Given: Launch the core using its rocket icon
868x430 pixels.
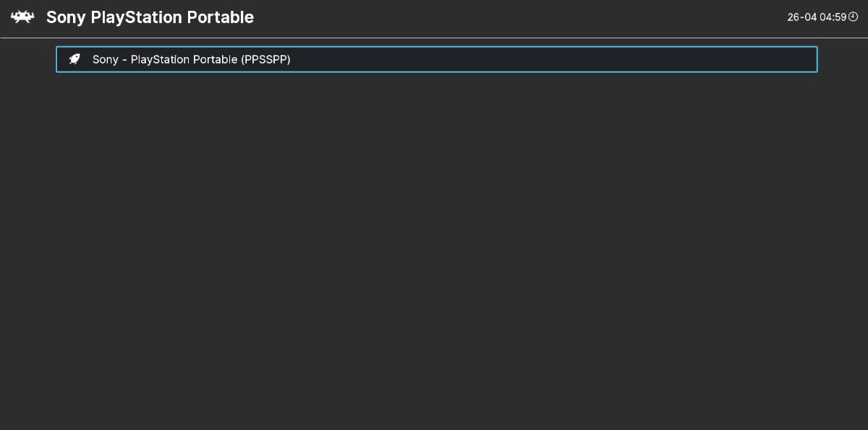Looking at the screenshot, I should (x=75, y=59).
